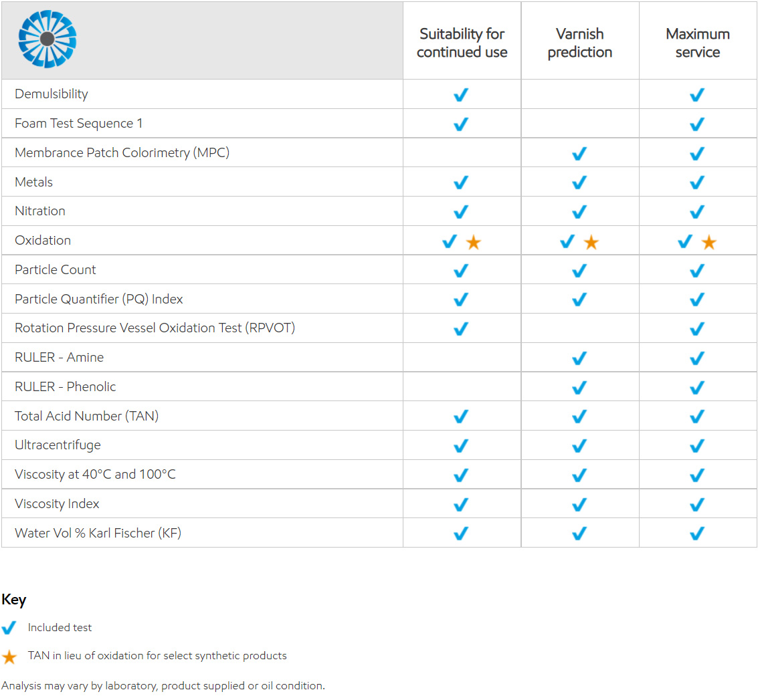Click the MPC checkmark under Varnish prediction

point(579,154)
